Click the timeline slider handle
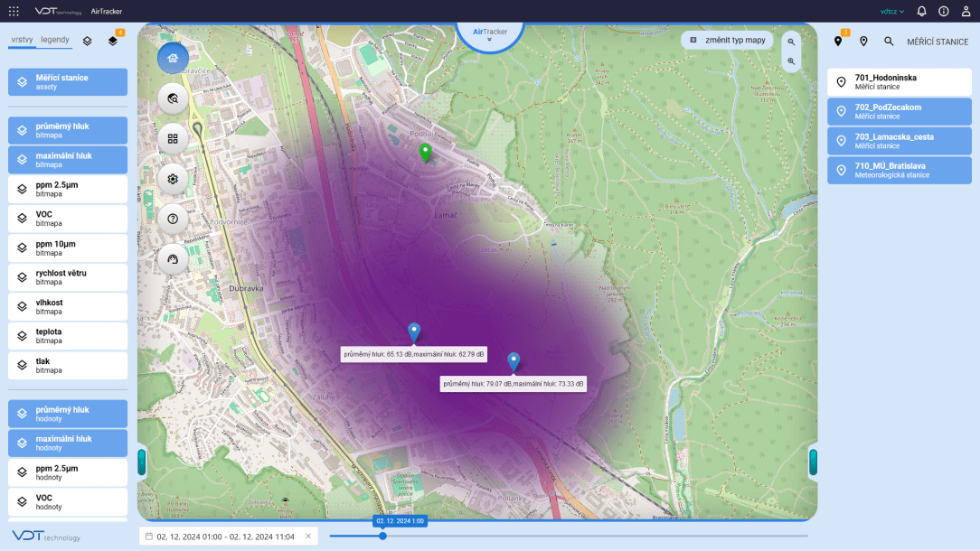Image resolution: width=980 pixels, height=551 pixels. [x=382, y=536]
